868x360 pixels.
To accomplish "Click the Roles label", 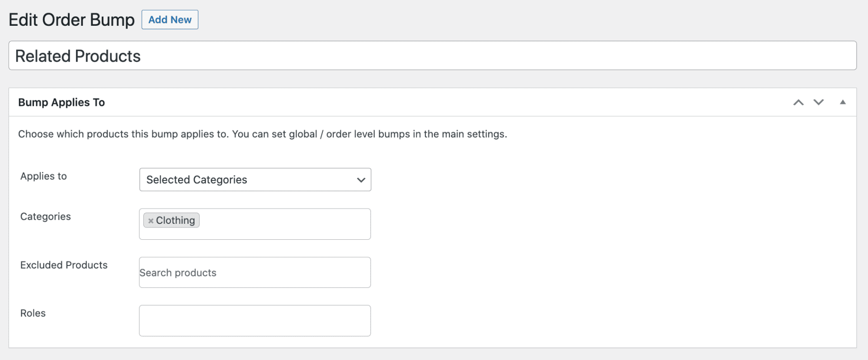I will [x=33, y=313].
